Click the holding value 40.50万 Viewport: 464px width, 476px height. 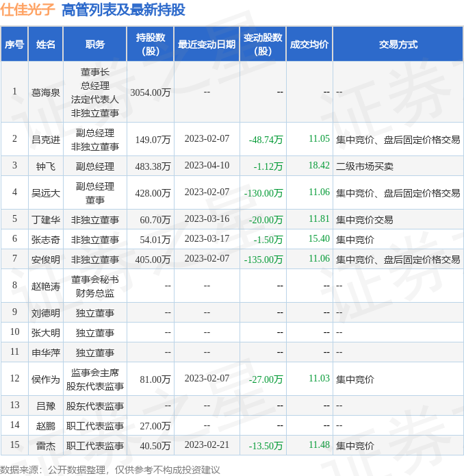tap(155, 446)
